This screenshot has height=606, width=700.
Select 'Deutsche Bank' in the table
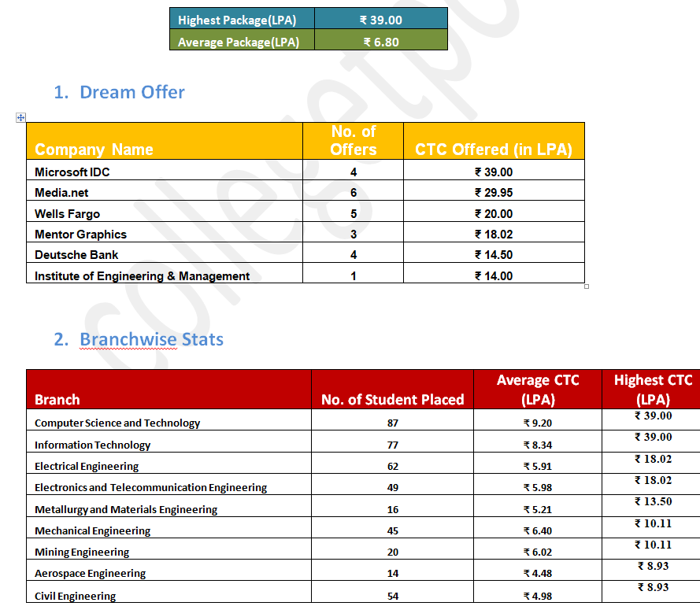[x=76, y=255]
